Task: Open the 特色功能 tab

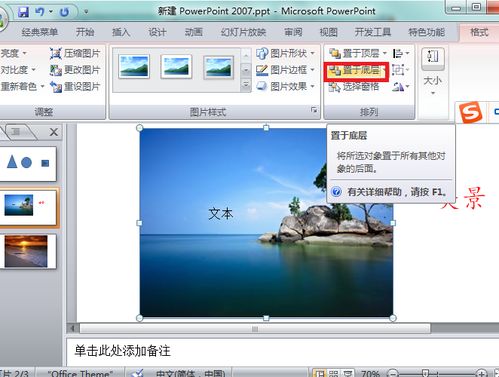Action: click(x=427, y=32)
